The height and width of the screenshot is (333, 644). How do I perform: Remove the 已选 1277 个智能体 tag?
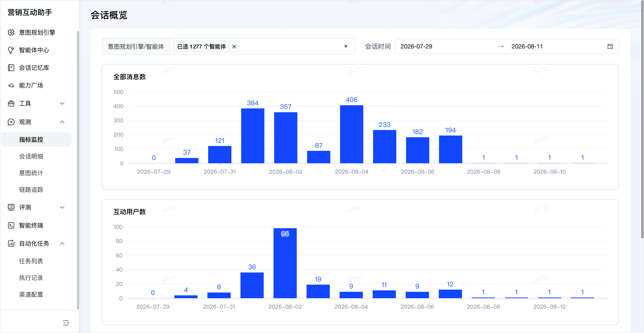234,47
